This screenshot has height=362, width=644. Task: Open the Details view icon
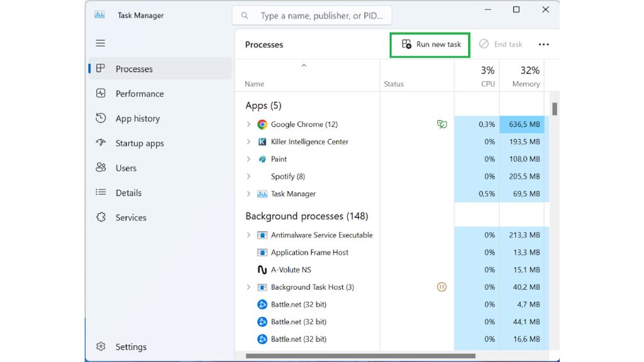(x=101, y=192)
